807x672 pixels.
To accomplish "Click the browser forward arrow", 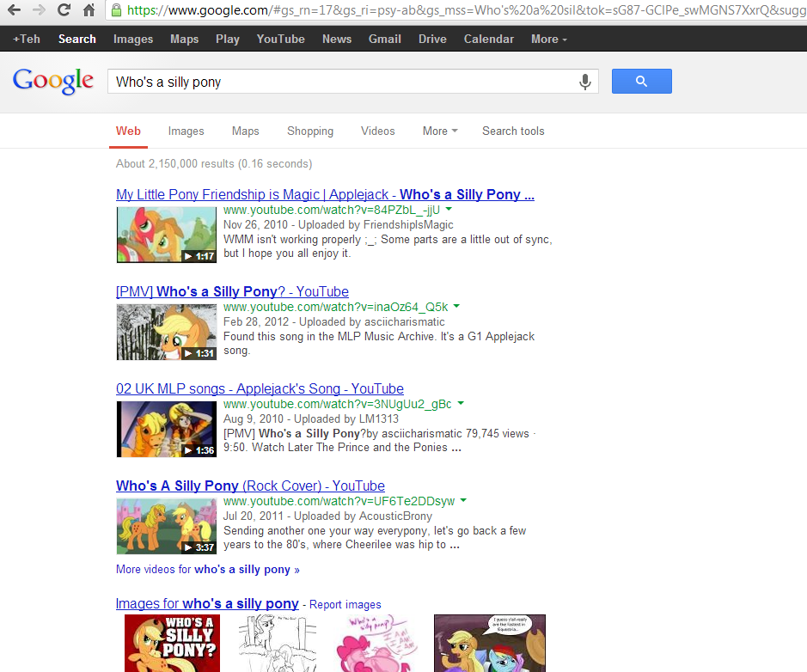I will [x=39, y=9].
